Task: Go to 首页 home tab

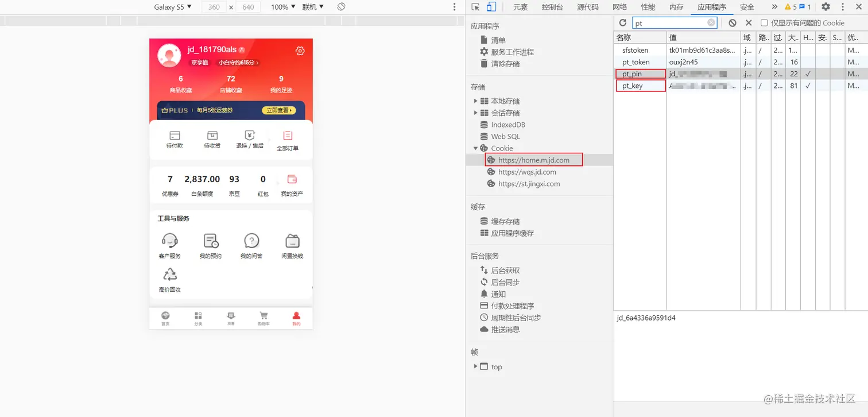Action: tap(165, 319)
